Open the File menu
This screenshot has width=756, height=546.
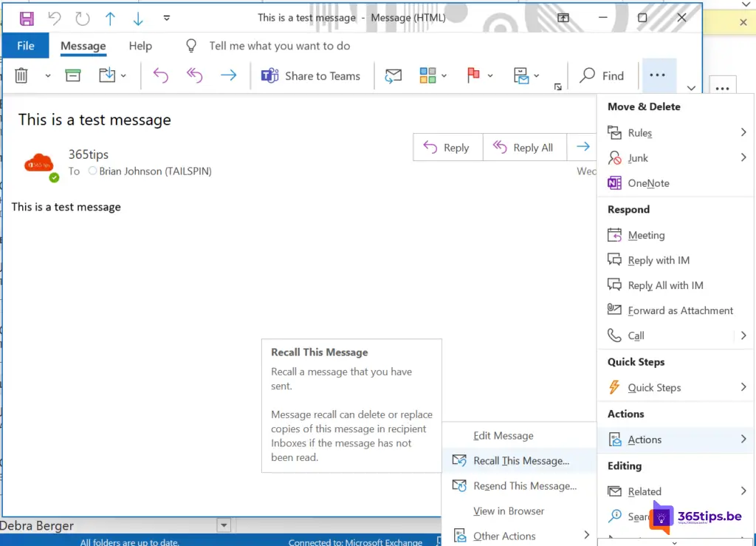coord(25,45)
